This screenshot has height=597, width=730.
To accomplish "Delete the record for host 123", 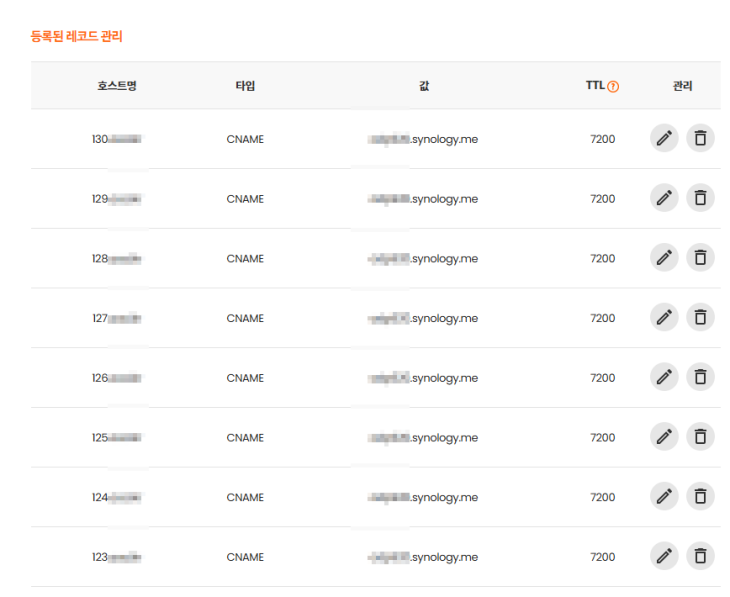I will click(700, 556).
